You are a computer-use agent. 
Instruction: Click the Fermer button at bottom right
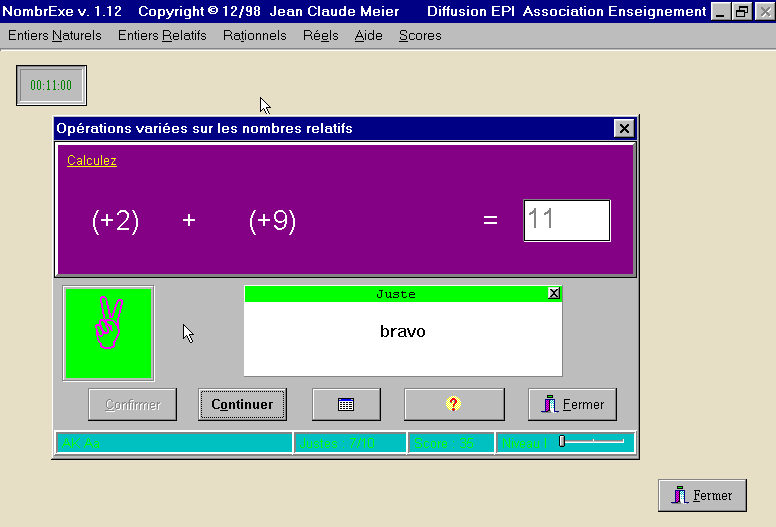coord(702,495)
